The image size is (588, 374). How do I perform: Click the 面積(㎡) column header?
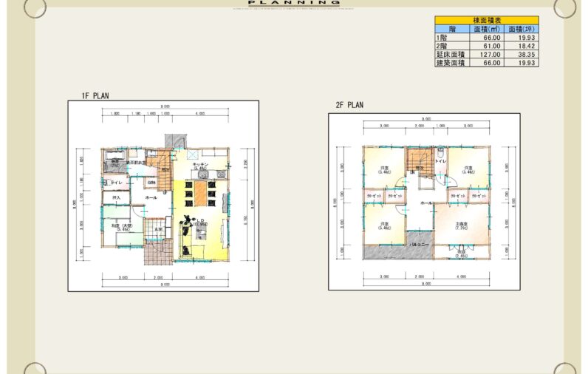(x=487, y=29)
